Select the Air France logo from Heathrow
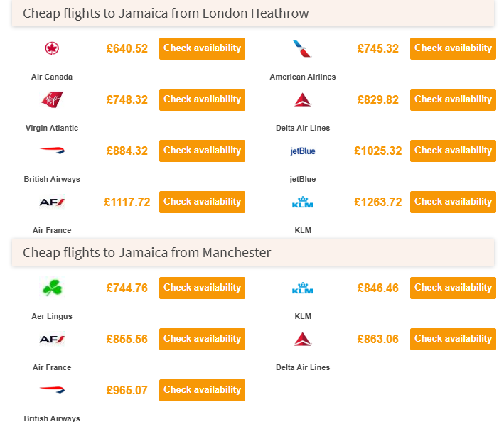This screenshot has width=504, height=422. tap(52, 202)
